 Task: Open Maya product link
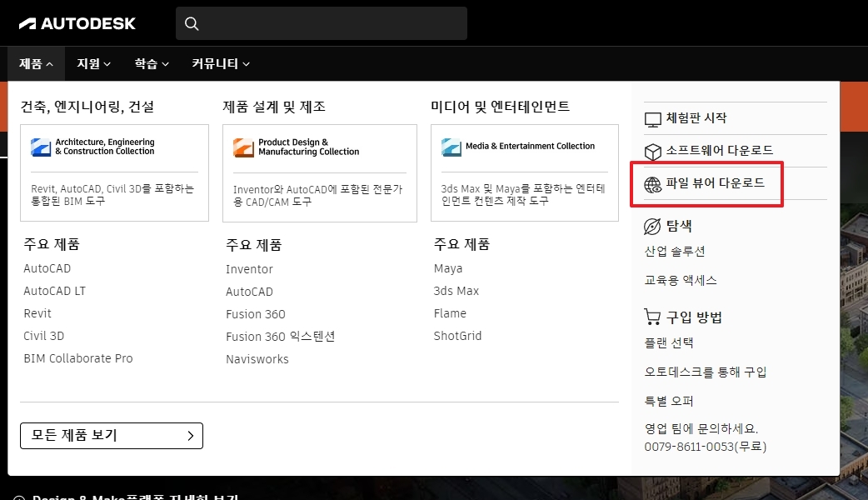[448, 268]
